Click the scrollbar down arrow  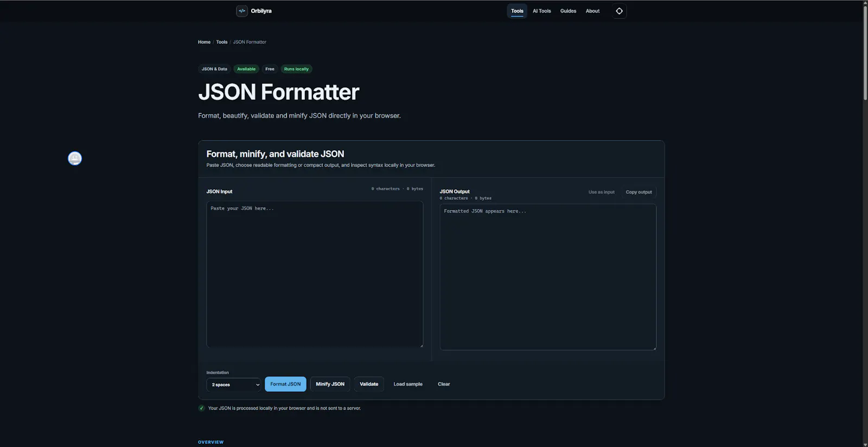(x=865, y=444)
